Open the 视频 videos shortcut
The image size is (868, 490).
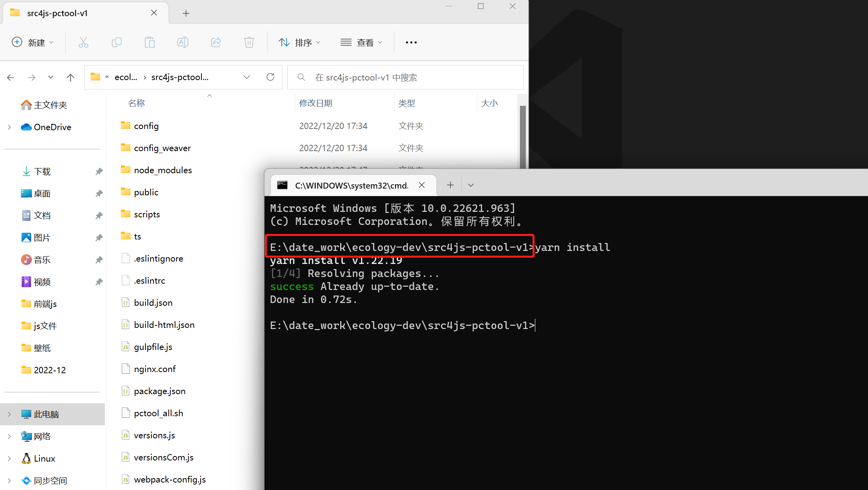(36, 282)
